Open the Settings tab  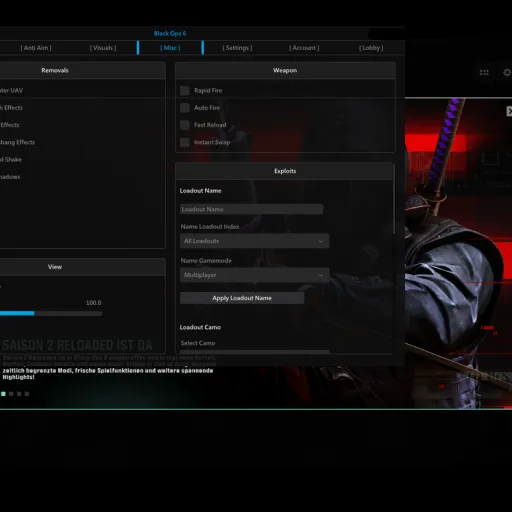click(x=237, y=48)
